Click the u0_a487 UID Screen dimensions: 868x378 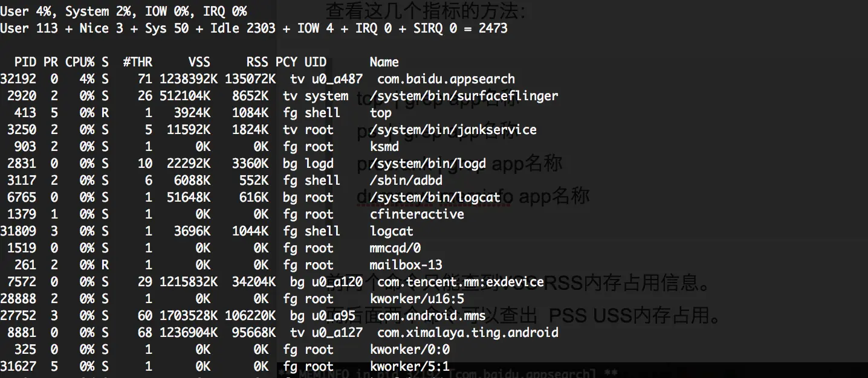click(337, 79)
